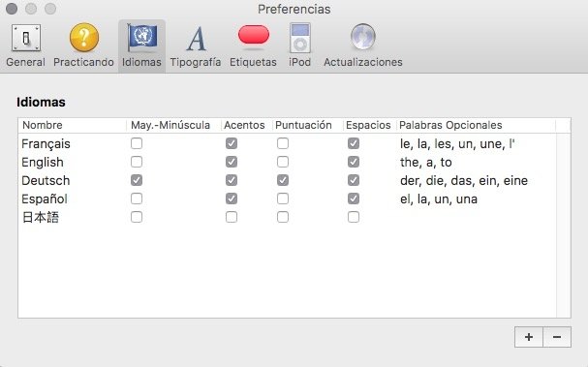
Task: Enable Puntuación for Français
Action: tap(283, 143)
